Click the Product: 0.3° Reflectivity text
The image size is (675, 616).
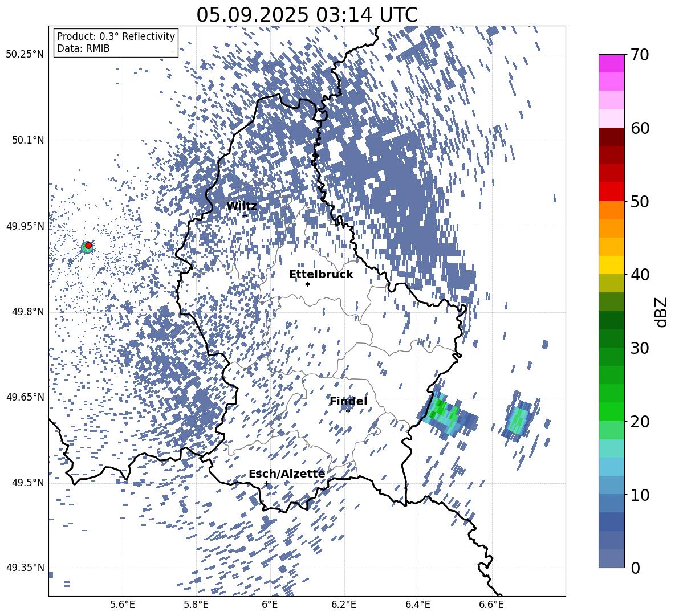tap(116, 36)
